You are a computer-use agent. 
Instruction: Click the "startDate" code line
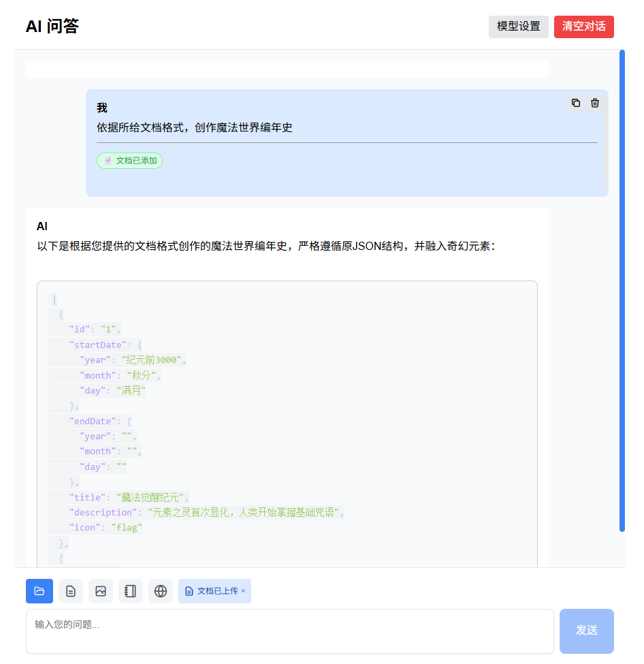106,345
